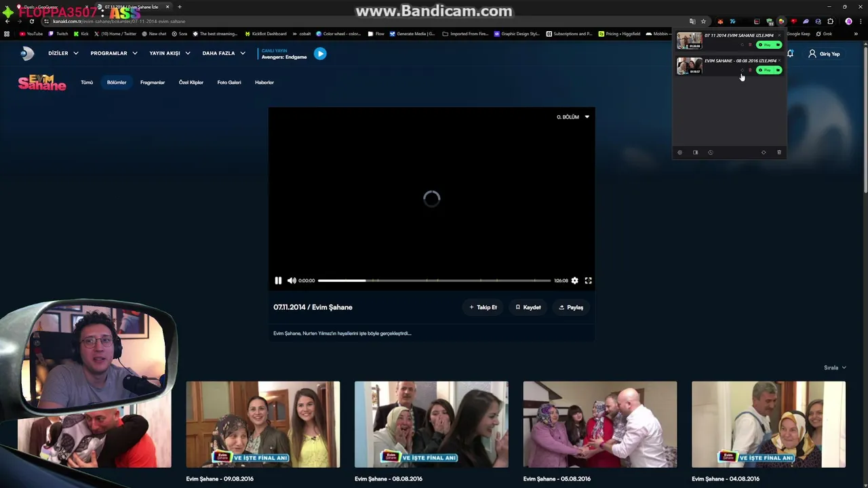Open the 0. BÖLÜM episode dropdown
The height and width of the screenshot is (488, 868).
[x=573, y=117]
